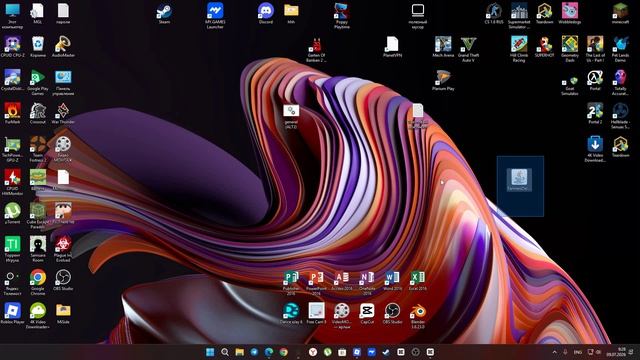The width and height of the screenshot is (640, 360).
Task: Select the Garten of Banban 2 shortcut
Action: (x=316, y=49)
